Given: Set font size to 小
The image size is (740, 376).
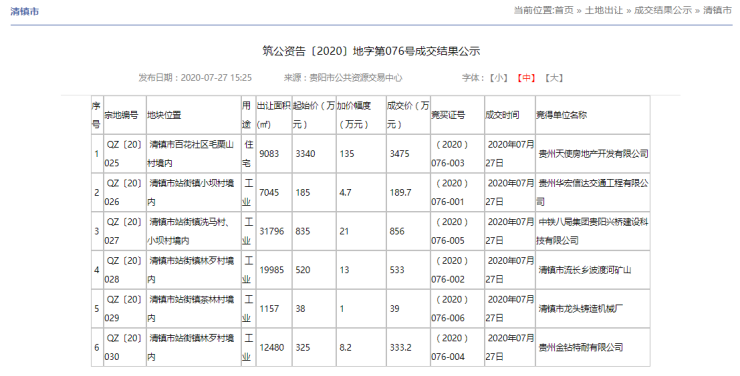Looking at the screenshot, I should pos(498,78).
